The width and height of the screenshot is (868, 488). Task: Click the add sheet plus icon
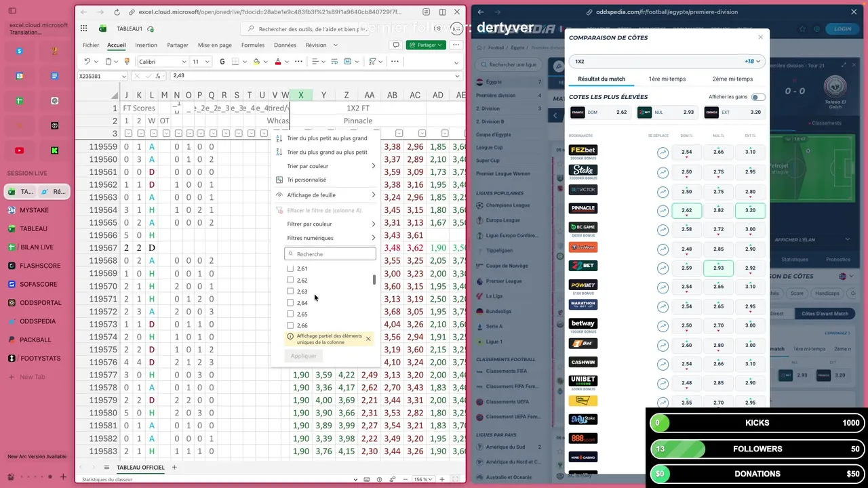click(174, 468)
